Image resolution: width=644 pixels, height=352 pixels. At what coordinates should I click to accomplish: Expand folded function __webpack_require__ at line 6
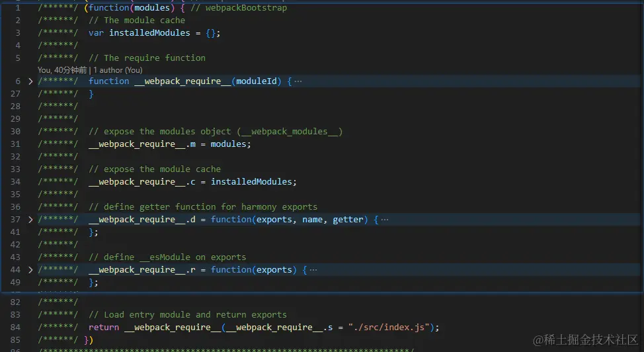30,81
